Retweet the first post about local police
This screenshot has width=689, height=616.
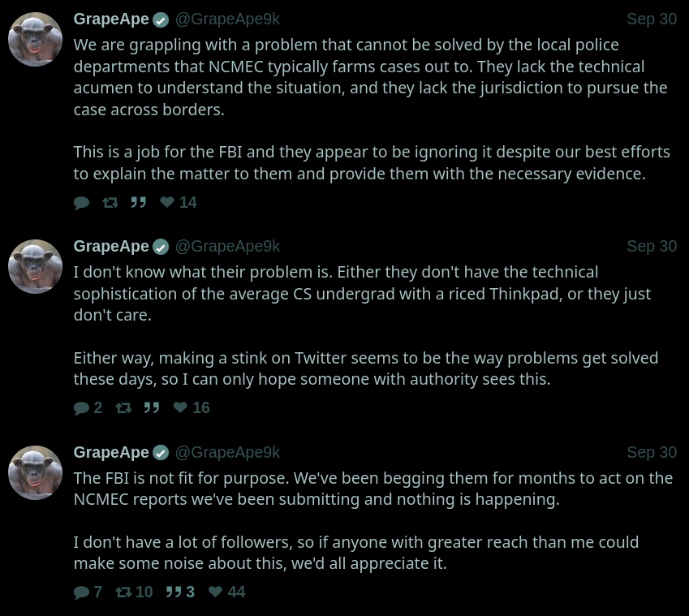[x=110, y=202]
